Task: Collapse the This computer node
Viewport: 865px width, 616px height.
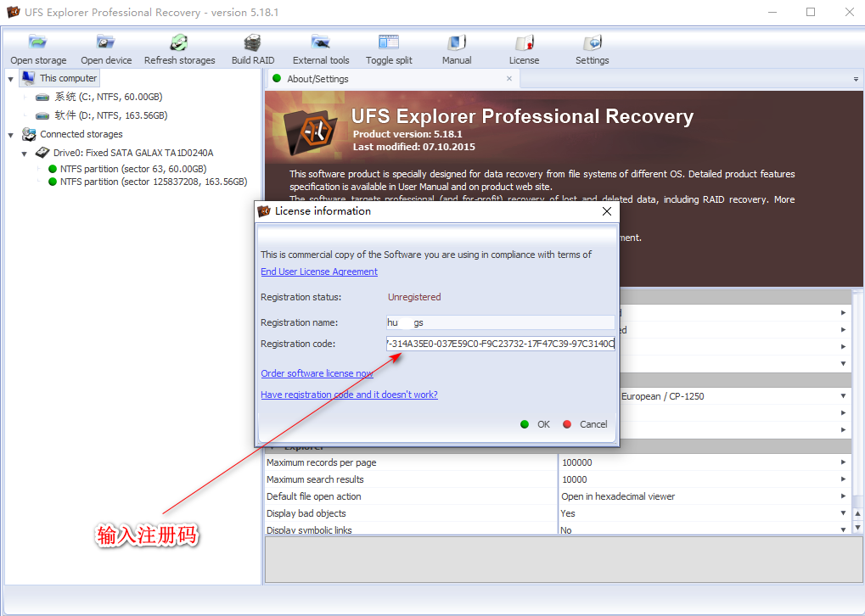Action: (10, 79)
